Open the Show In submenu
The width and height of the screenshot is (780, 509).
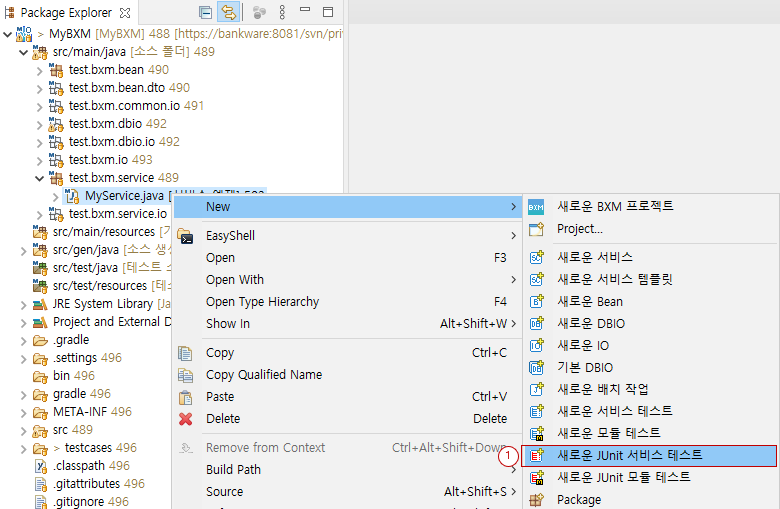click(x=347, y=323)
